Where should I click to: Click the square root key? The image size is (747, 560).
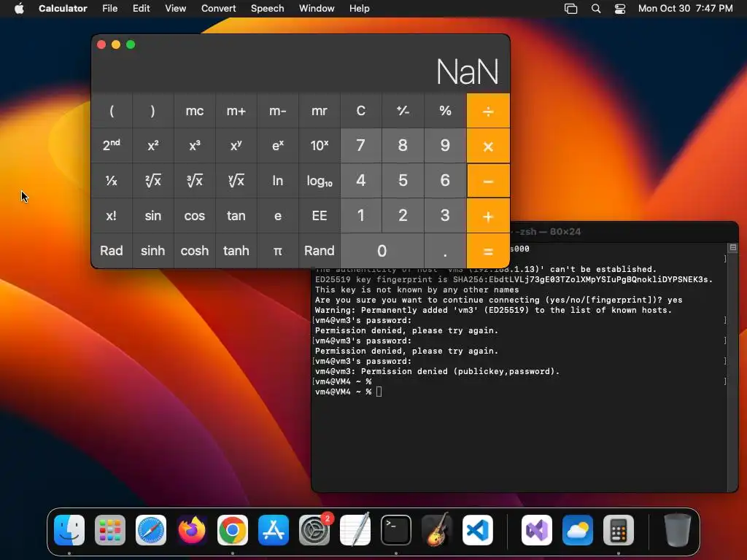[153, 181]
